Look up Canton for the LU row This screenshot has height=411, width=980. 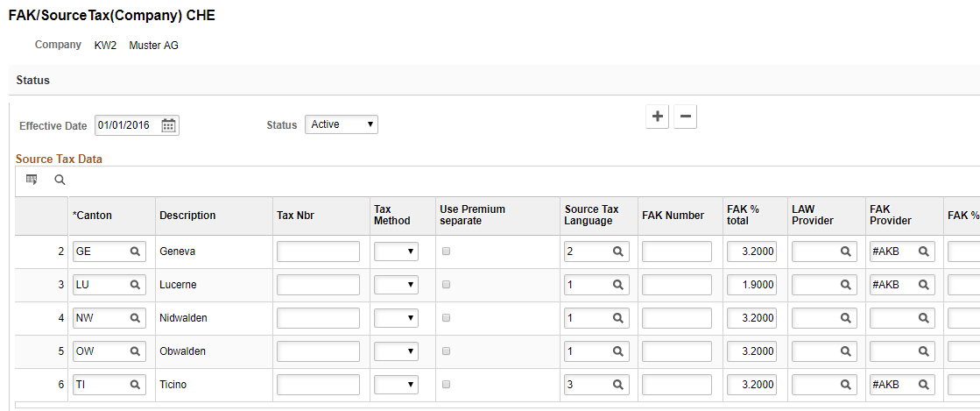[135, 285]
